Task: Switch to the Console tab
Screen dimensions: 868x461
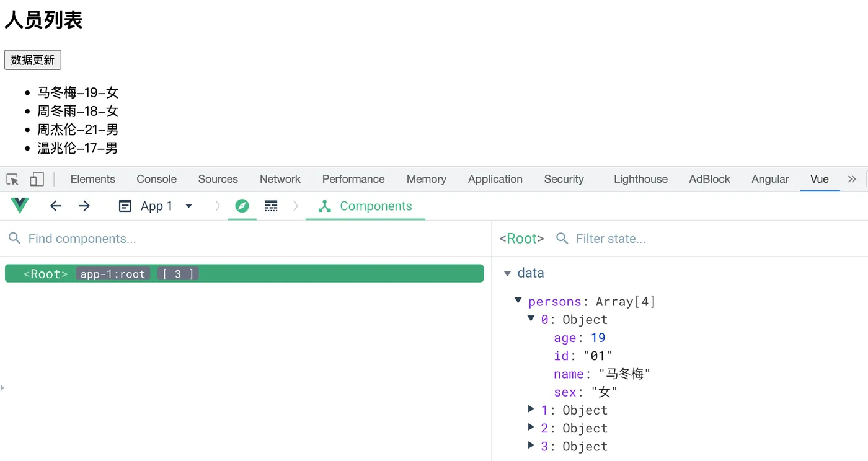Action: click(x=157, y=179)
